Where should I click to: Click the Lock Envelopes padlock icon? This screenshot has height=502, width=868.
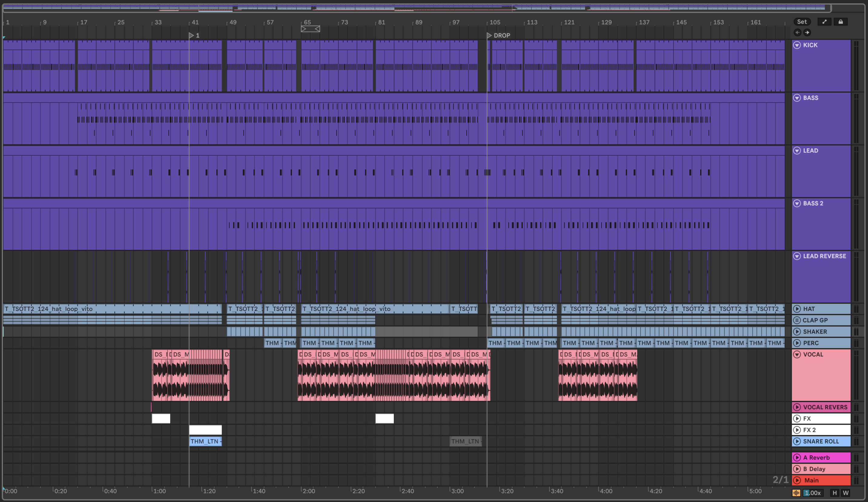pos(840,22)
